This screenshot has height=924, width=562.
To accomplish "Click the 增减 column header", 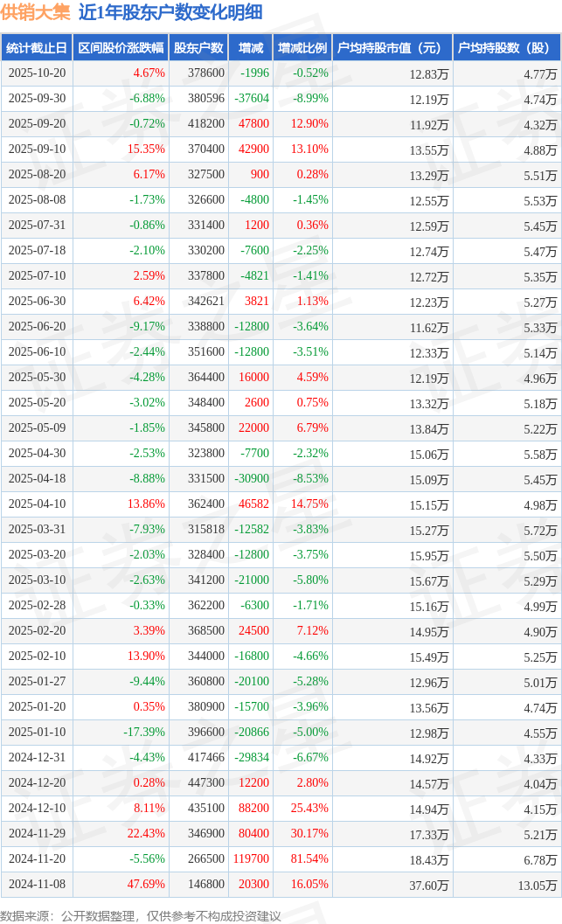I will (x=251, y=48).
